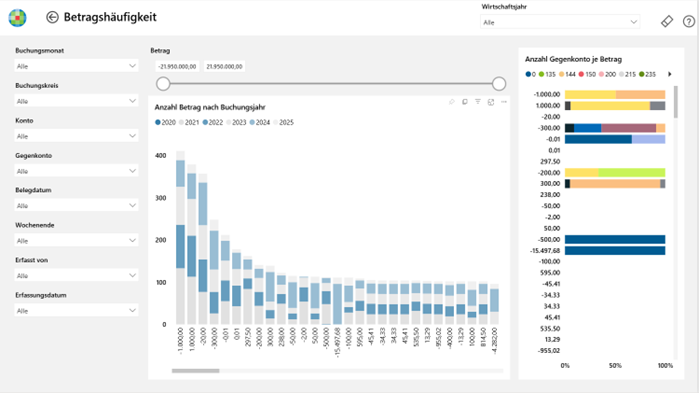Select 2024 in the year legend
Viewport: 699px width, 393px height.
pos(260,123)
